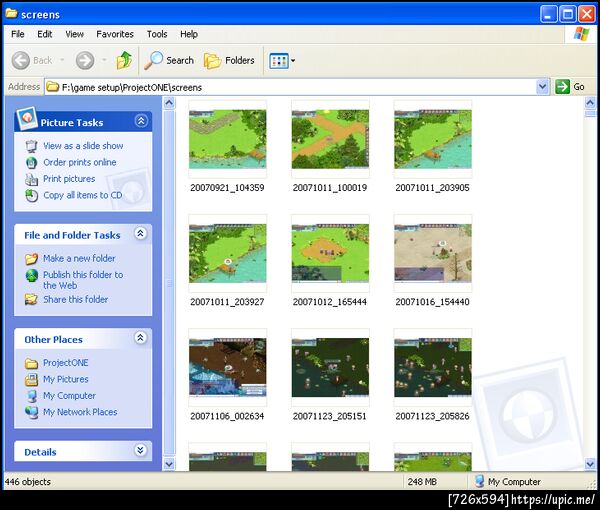Click the task pane scroll down arrow
The height and width of the screenshot is (510, 600).
click(x=169, y=464)
